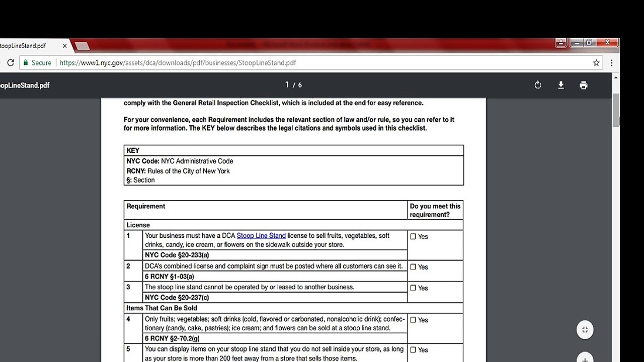Close the StoopLineStand.pdf tab
Screen dimensions: 644x362
[x=65, y=46]
